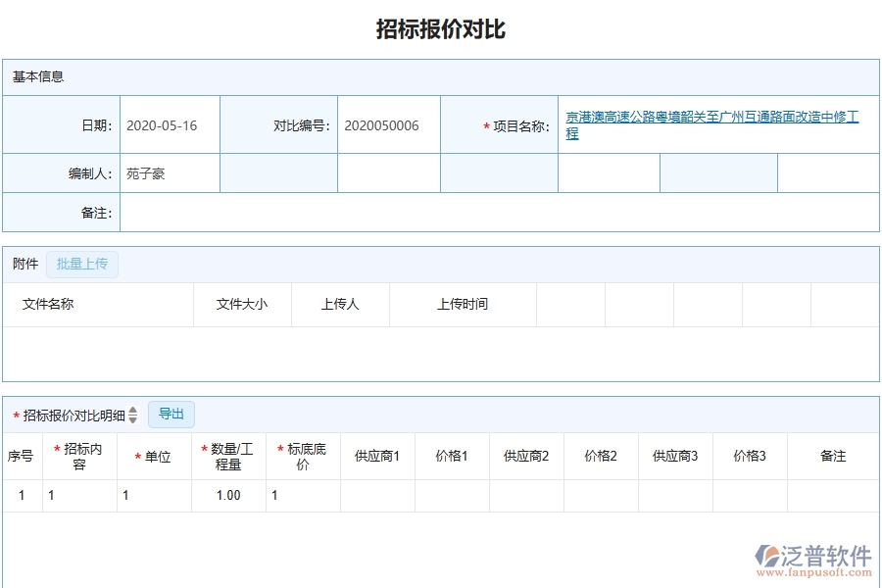Click the 供应商1 column header
This screenshot has width=882, height=588.
(376, 456)
